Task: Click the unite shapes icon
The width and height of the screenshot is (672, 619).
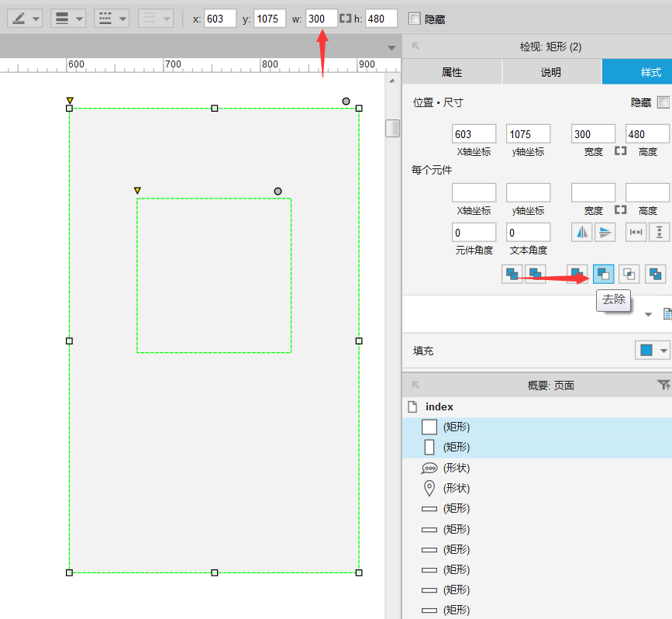Action: click(x=577, y=274)
